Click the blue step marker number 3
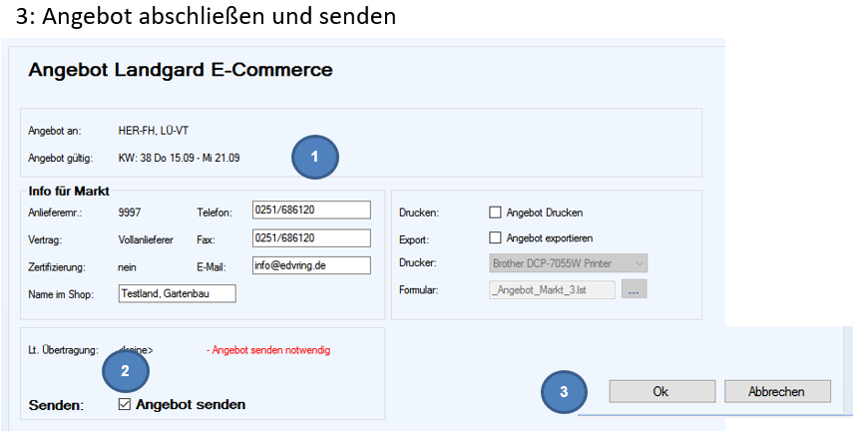The image size is (868, 433). tap(565, 392)
